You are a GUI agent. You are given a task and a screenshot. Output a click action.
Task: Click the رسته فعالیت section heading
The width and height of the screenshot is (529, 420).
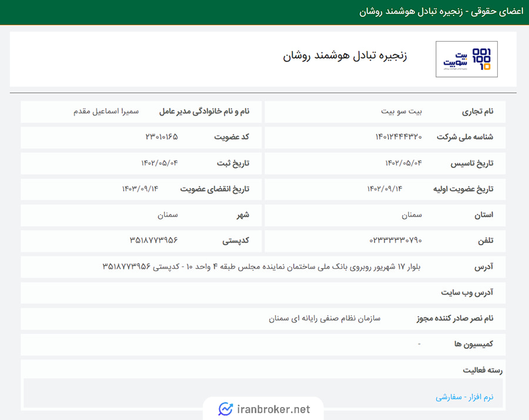point(483,371)
